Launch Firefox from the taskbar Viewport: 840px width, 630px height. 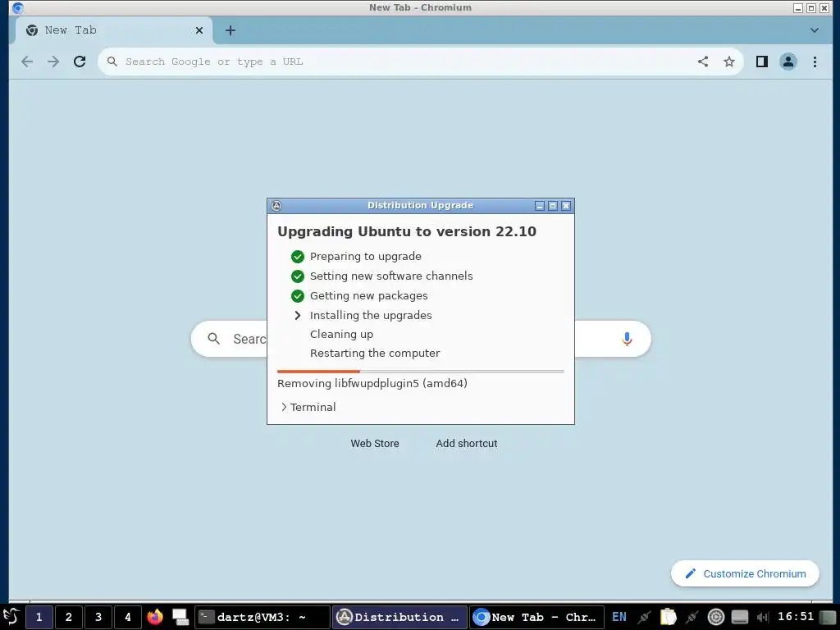pyautogui.click(x=155, y=617)
